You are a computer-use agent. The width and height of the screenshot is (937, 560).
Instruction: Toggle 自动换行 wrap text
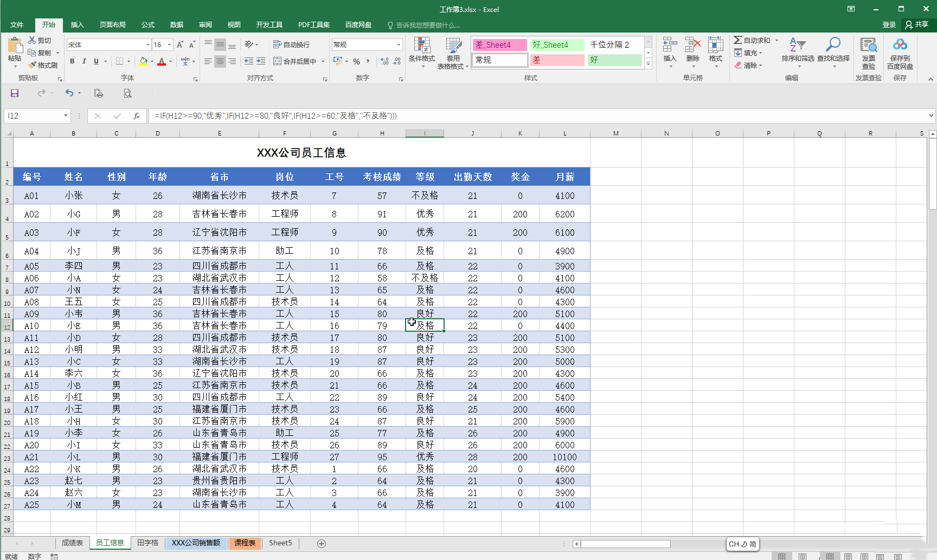tap(291, 44)
